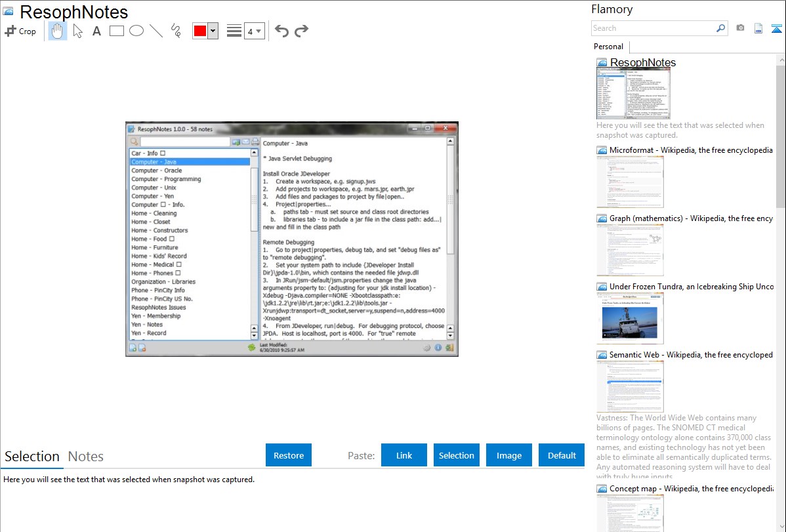Select the freehand scribble tool
786x532 pixels.
coord(175,31)
